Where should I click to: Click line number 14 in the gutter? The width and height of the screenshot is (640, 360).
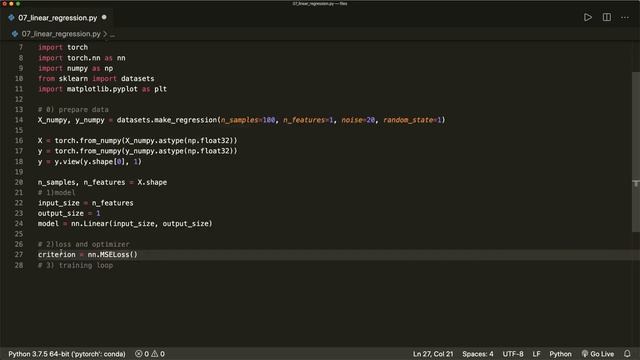(x=19, y=120)
